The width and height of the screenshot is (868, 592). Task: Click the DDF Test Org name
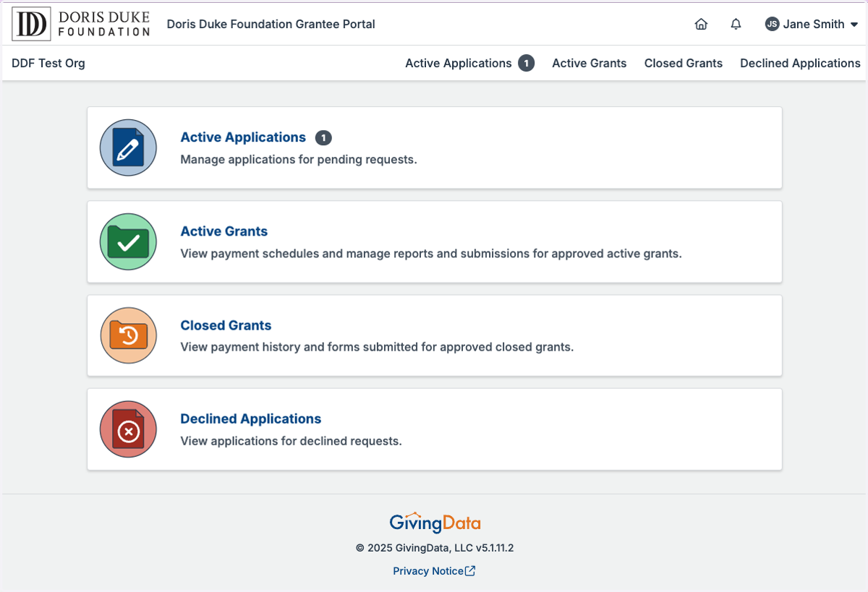[x=48, y=63]
